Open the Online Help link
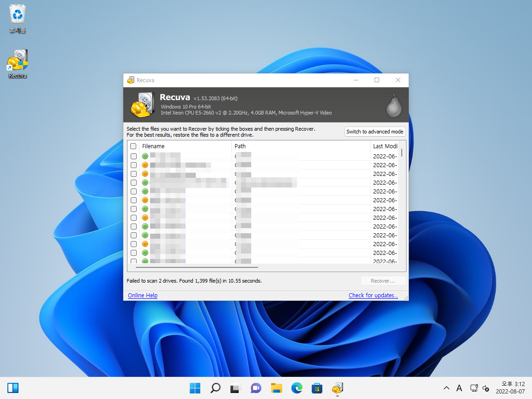The height and width of the screenshot is (399, 532). [143, 296]
